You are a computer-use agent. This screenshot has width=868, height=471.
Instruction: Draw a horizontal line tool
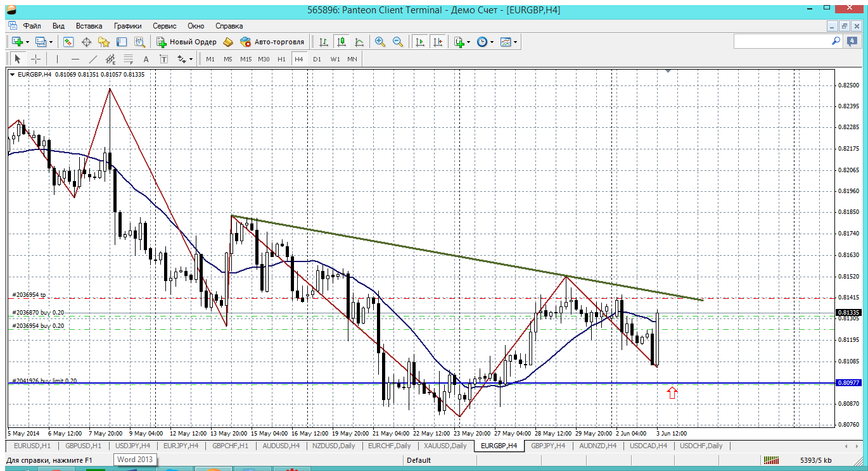click(75, 59)
